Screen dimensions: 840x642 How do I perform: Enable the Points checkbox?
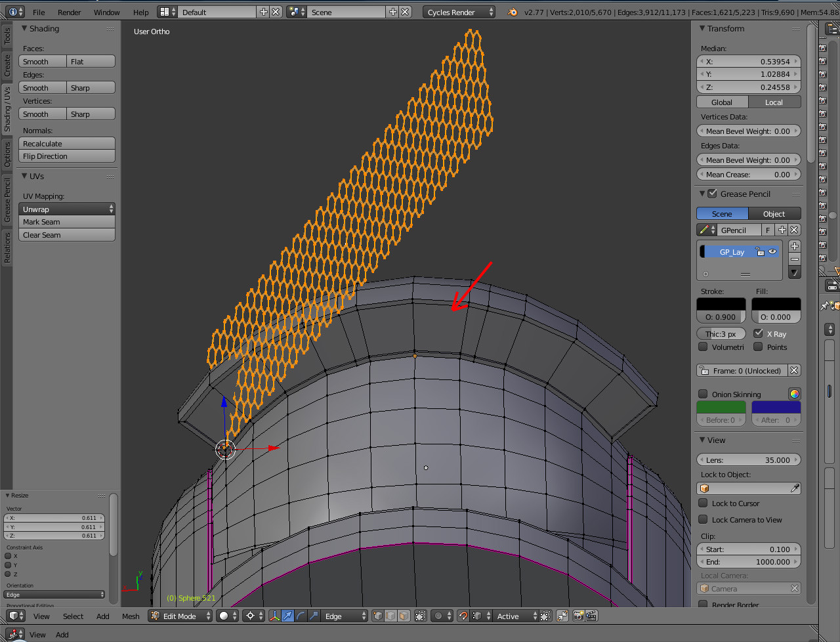pyautogui.click(x=758, y=347)
